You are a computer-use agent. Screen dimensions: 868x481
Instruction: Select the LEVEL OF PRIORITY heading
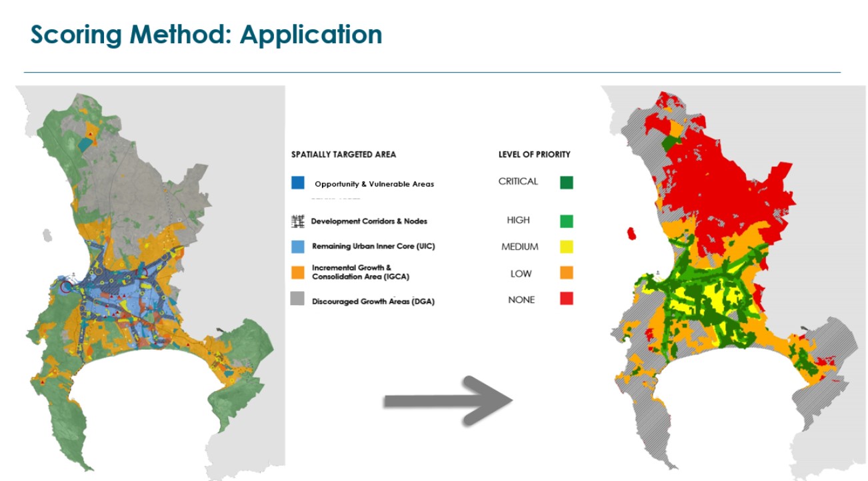535,155
